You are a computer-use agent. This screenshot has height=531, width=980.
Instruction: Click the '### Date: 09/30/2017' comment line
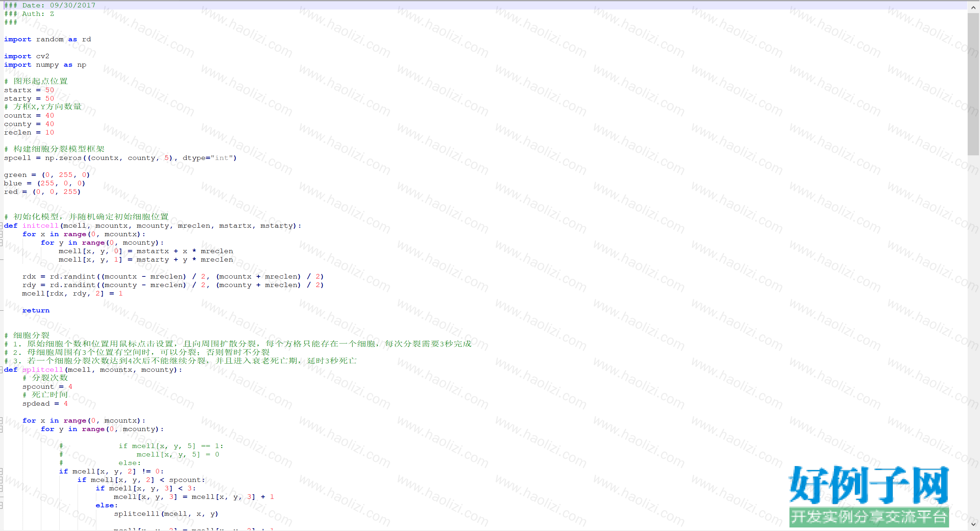tap(50, 5)
